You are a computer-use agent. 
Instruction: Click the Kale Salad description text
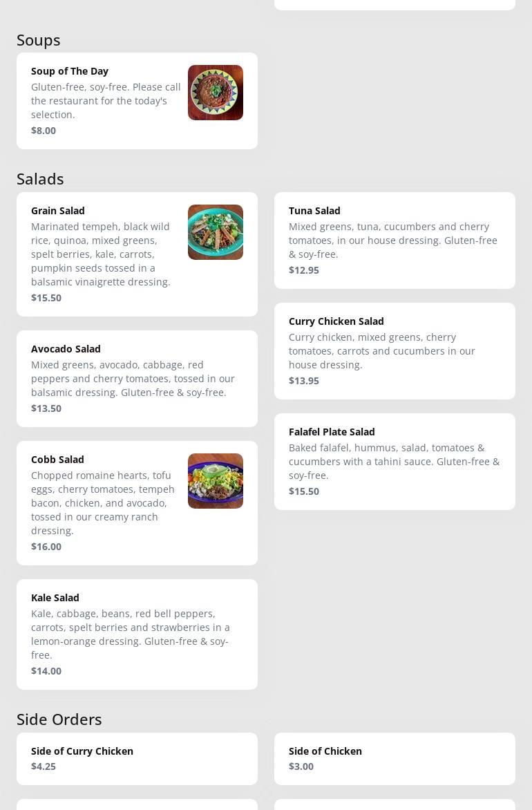tap(130, 634)
